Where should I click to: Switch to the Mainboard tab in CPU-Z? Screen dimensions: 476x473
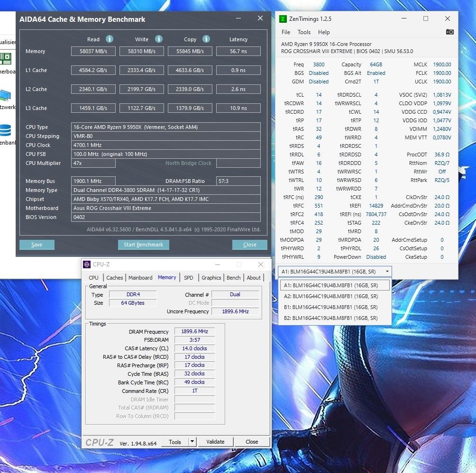pyautogui.click(x=140, y=278)
